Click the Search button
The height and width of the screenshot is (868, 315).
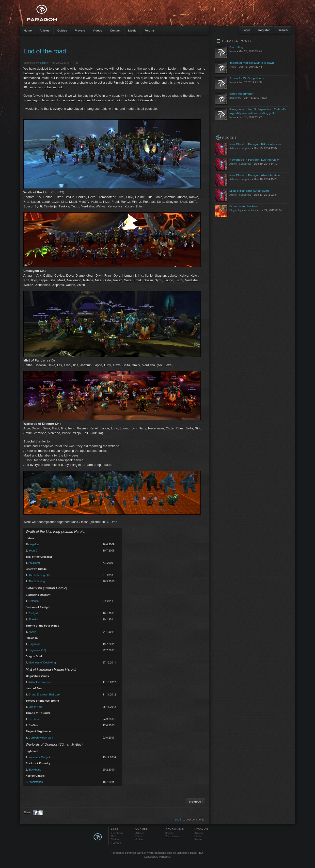click(283, 30)
